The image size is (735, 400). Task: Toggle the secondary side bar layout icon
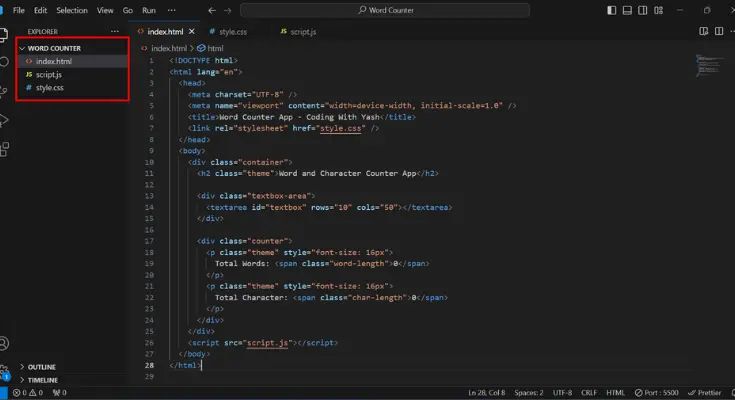pyautogui.click(x=642, y=10)
